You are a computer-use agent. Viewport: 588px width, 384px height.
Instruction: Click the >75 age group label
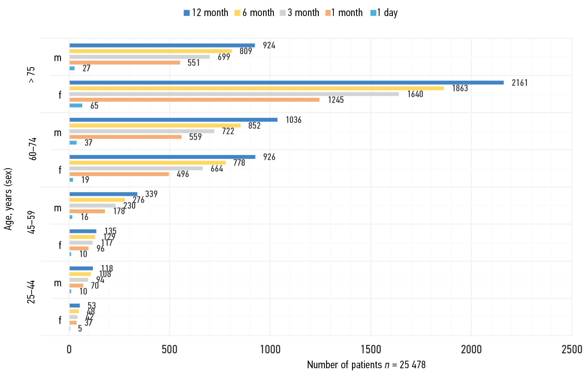31,75
